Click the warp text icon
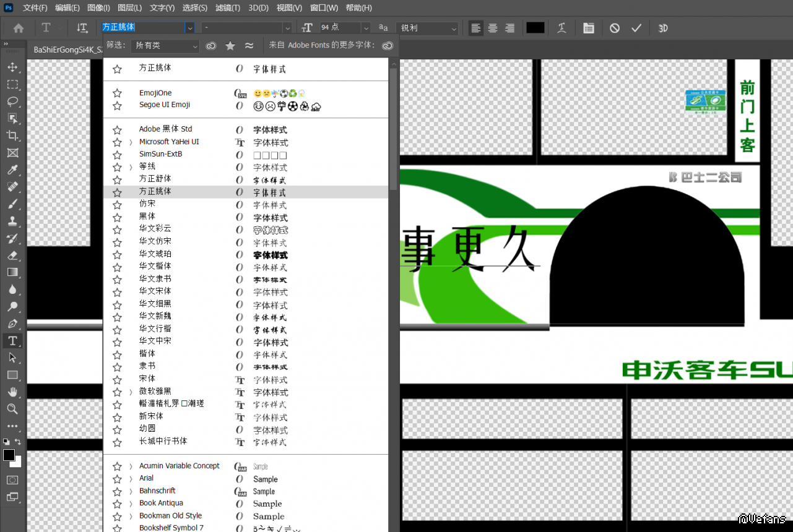 [561, 28]
